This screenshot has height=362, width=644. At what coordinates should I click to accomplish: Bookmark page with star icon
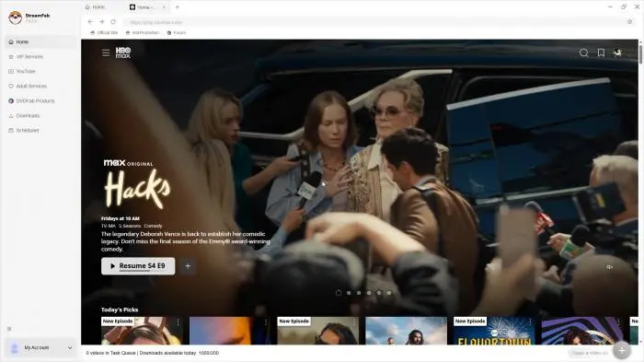(629, 22)
